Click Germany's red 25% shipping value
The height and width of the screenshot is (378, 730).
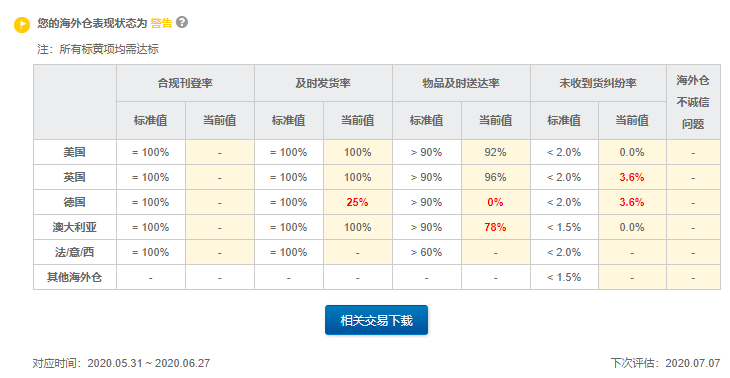pos(358,202)
